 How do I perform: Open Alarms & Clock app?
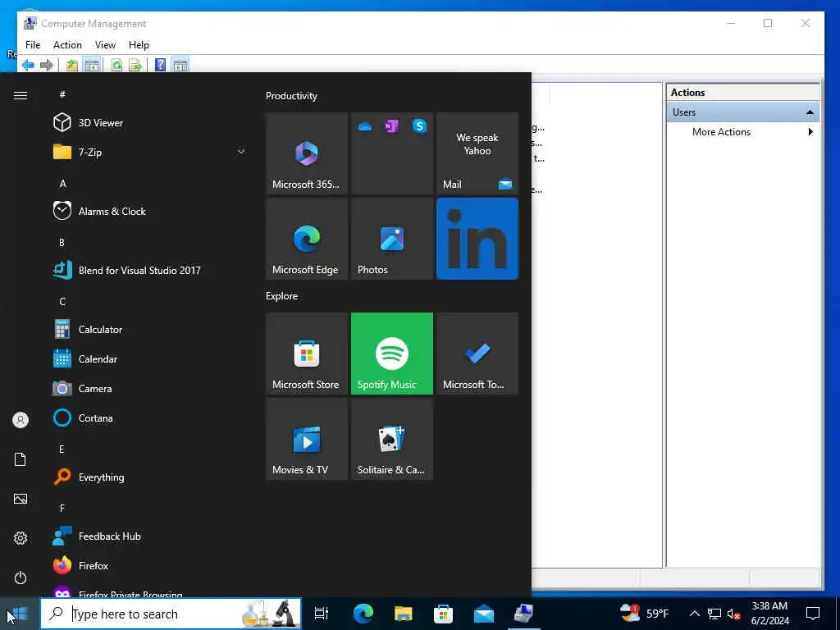point(149,211)
